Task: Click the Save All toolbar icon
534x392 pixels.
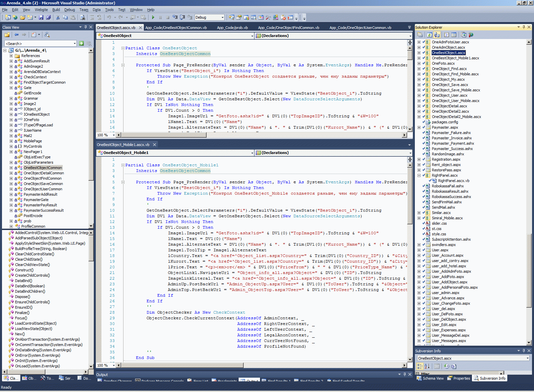Action: [x=48, y=17]
